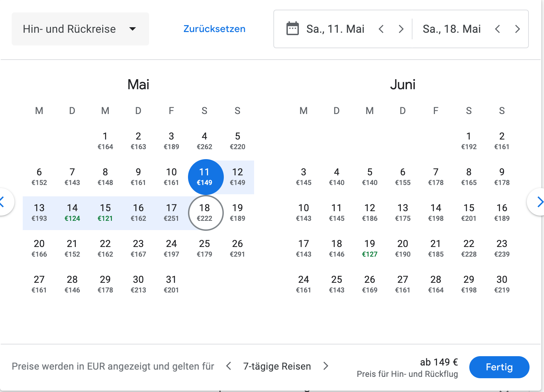Click the calendar icon beside departure date

293,29
